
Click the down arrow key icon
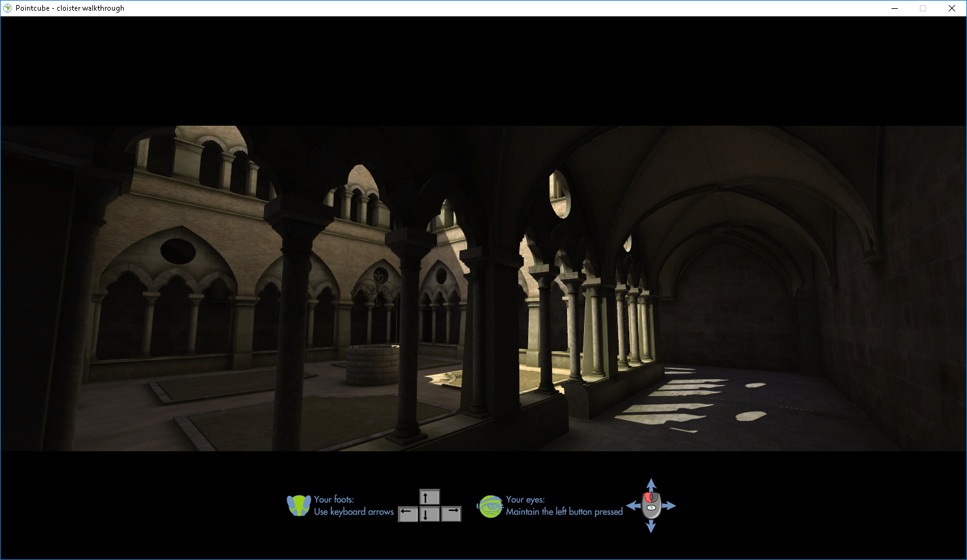(429, 514)
